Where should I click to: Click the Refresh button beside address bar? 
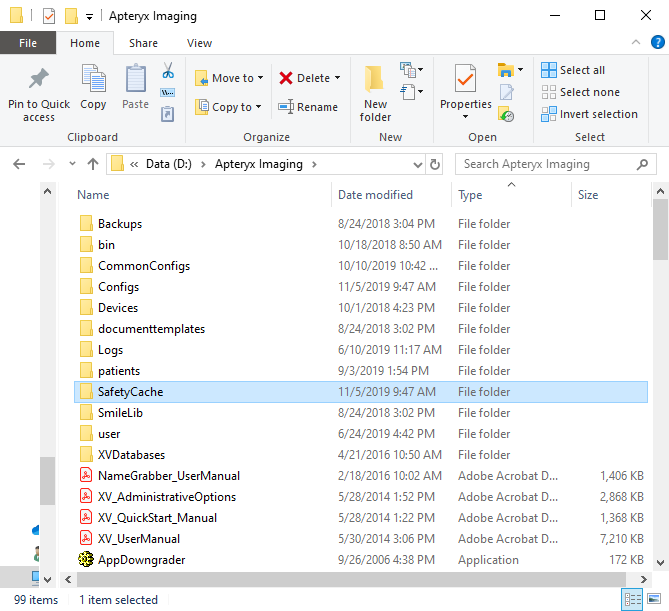tap(435, 164)
